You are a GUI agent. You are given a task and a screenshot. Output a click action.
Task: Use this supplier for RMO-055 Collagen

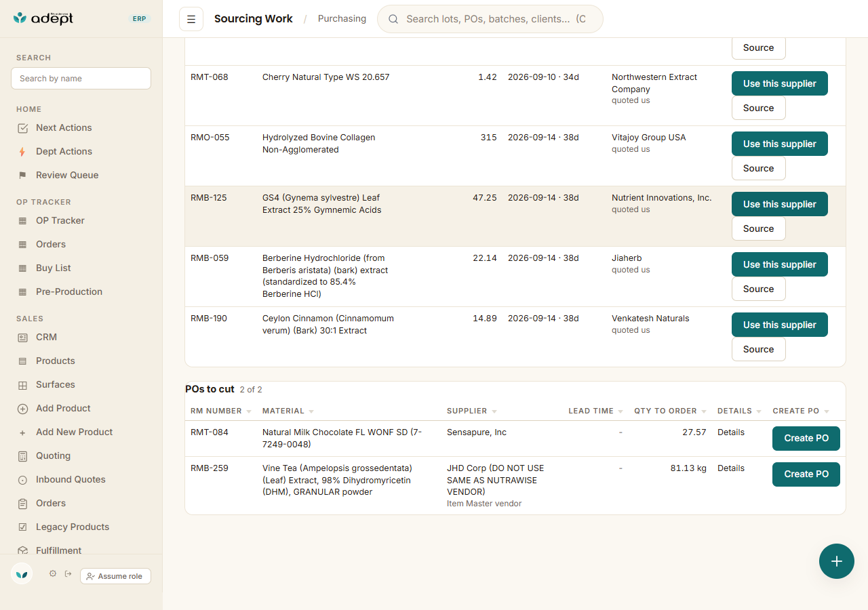pos(780,144)
